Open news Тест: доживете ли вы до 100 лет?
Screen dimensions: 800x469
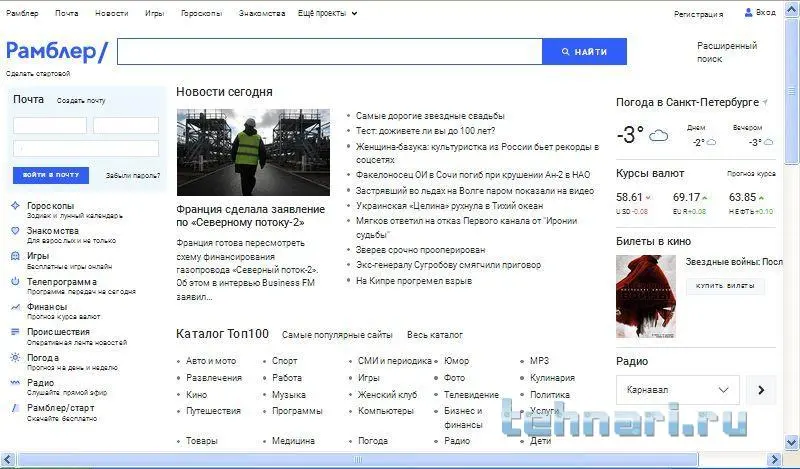click(426, 131)
